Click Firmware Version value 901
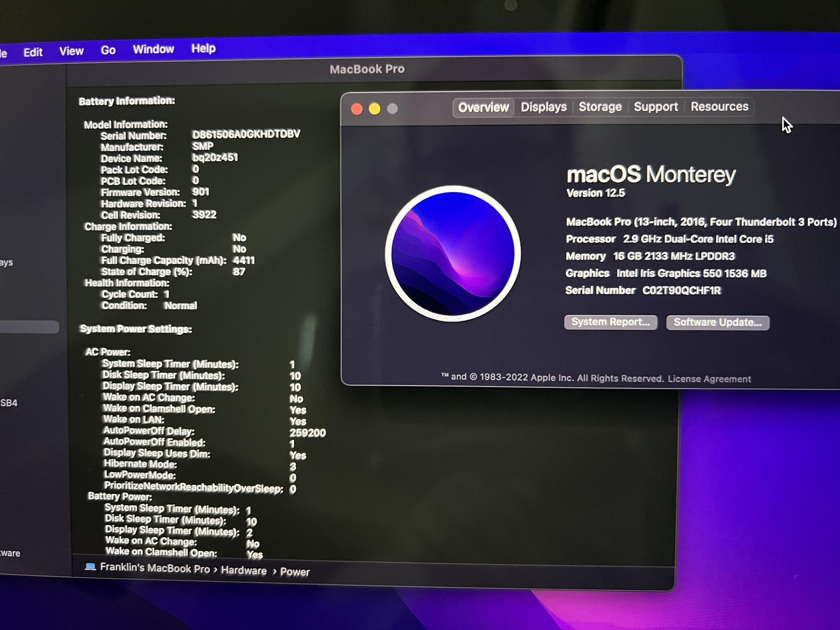 (200, 192)
